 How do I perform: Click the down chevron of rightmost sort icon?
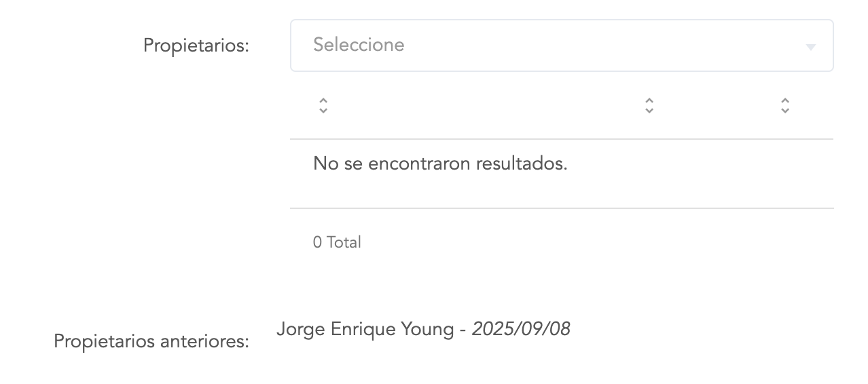click(x=785, y=110)
